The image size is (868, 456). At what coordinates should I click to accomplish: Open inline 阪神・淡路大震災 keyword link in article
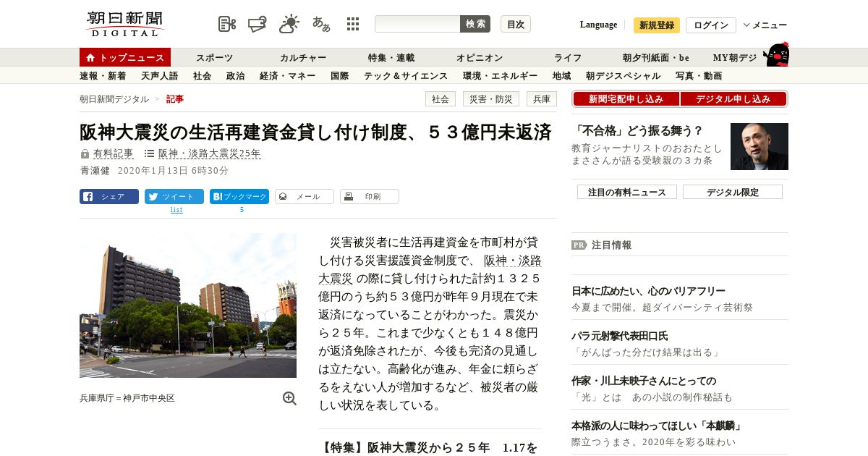(x=430, y=269)
